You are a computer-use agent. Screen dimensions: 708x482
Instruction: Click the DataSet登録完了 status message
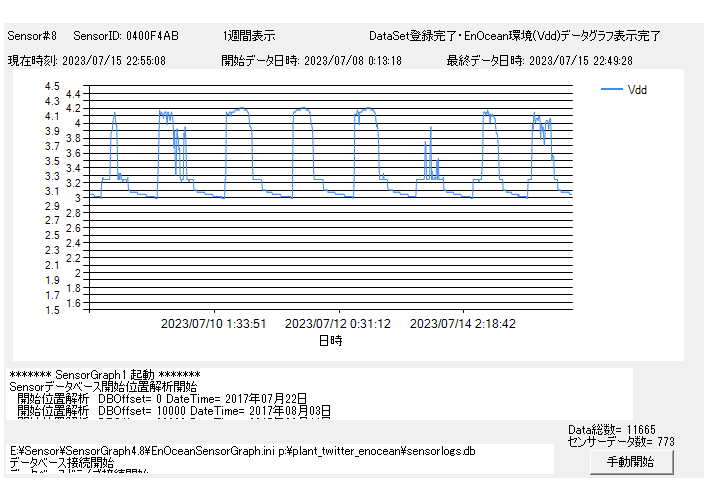tap(514, 36)
